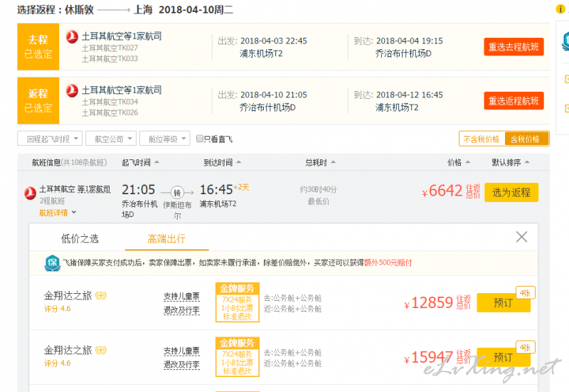The width and height of the screenshot is (569, 392).
Task: Click flight number 土耳其航空TK034
Action: coord(110,102)
